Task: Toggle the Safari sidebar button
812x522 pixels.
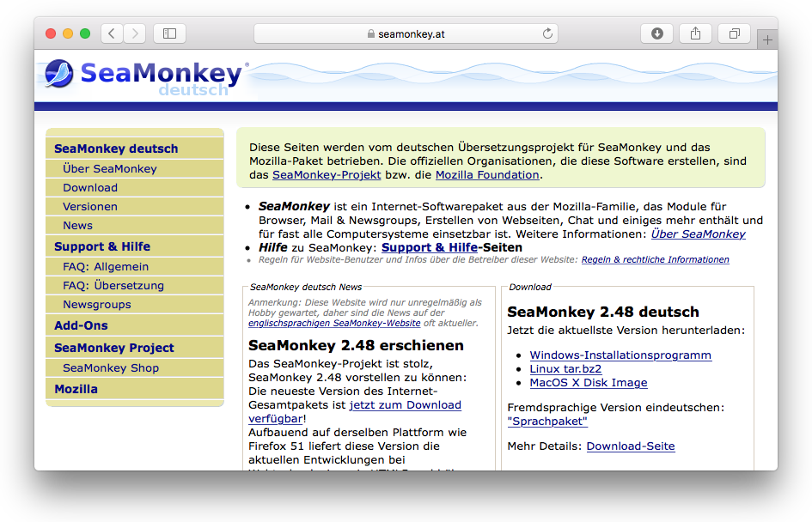Action: pos(170,33)
